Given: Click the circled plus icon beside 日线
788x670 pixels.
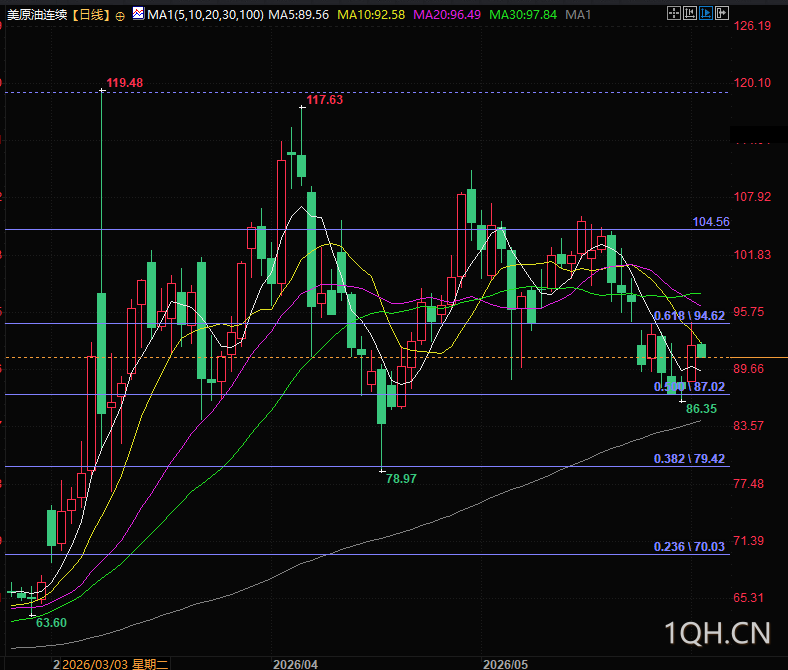Looking at the screenshot, I should point(120,16).
